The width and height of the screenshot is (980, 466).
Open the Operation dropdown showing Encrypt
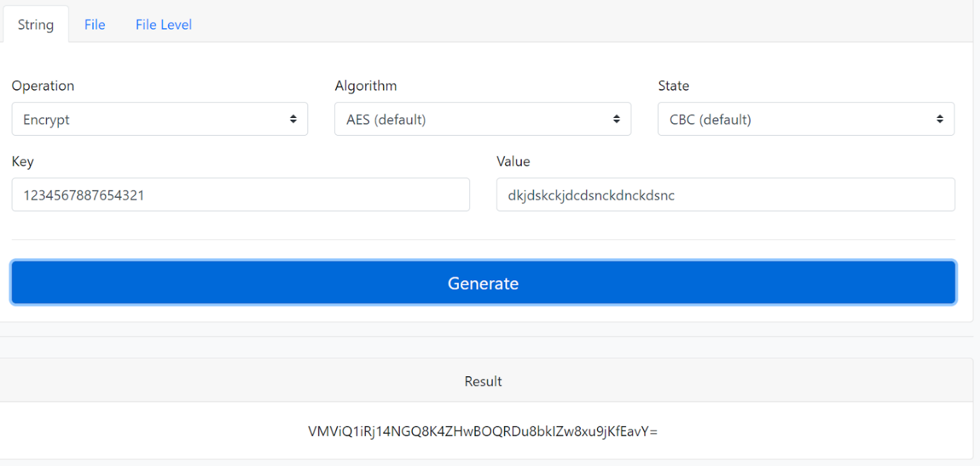[x=160, y=119]
